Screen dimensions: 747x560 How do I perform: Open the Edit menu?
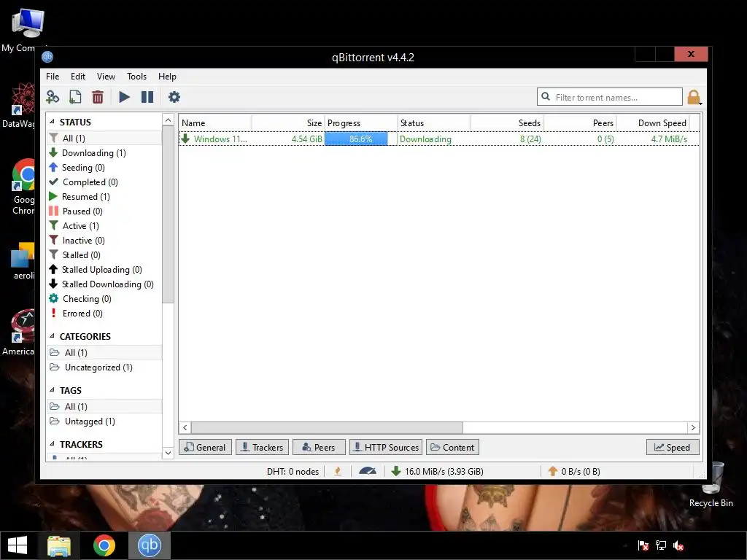(x=77, y=76)
